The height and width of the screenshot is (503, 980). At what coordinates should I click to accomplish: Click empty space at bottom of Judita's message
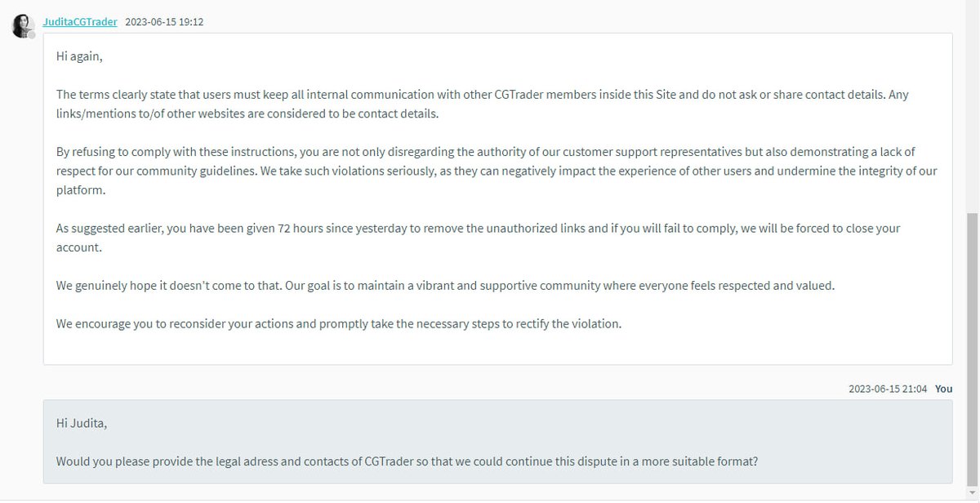tap(497, 349)
